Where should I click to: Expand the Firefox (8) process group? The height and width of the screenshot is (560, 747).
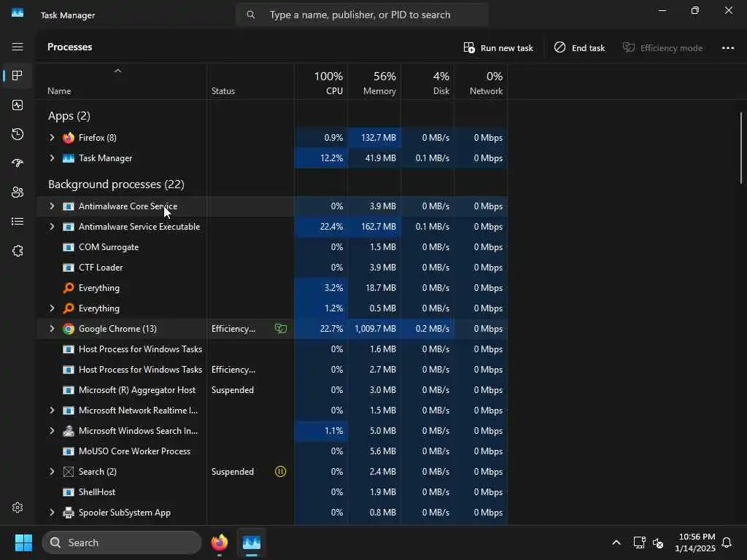point(52,138)
